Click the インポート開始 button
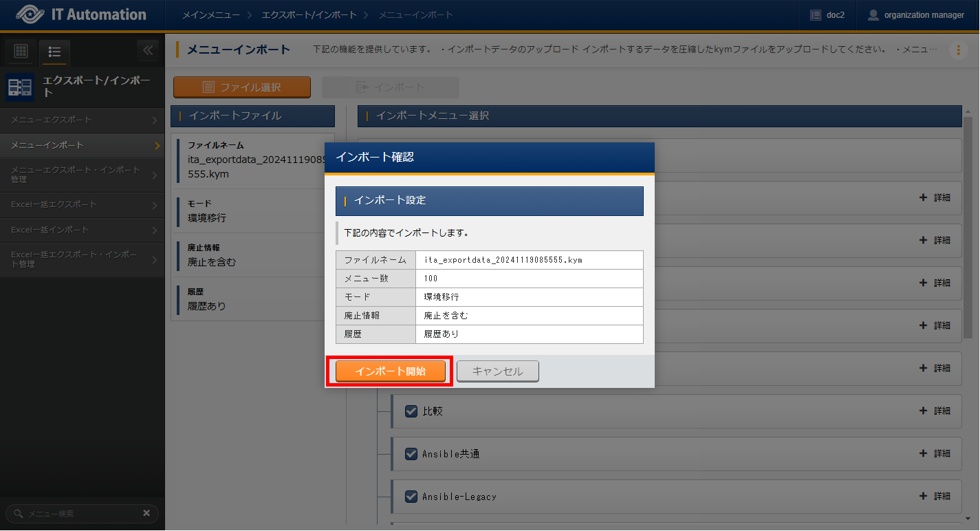Screen dimensions: 980x531 tap(390, 371)
